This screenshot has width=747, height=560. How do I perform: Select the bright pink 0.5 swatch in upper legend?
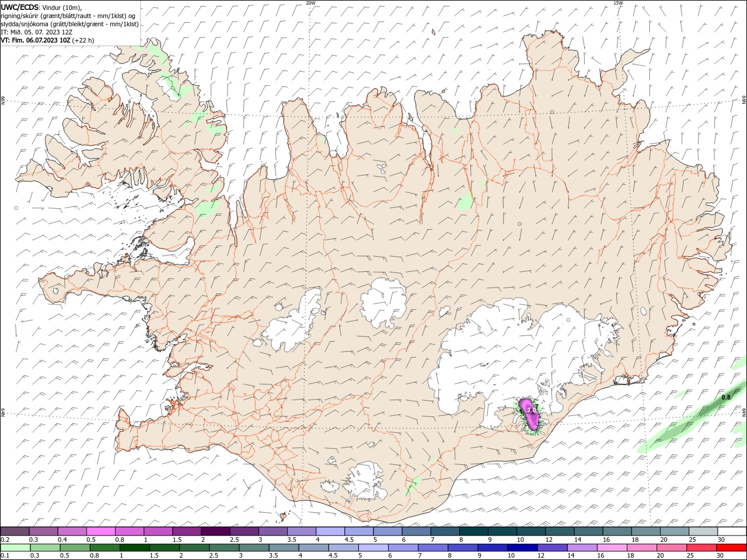[x=100, y=531]
